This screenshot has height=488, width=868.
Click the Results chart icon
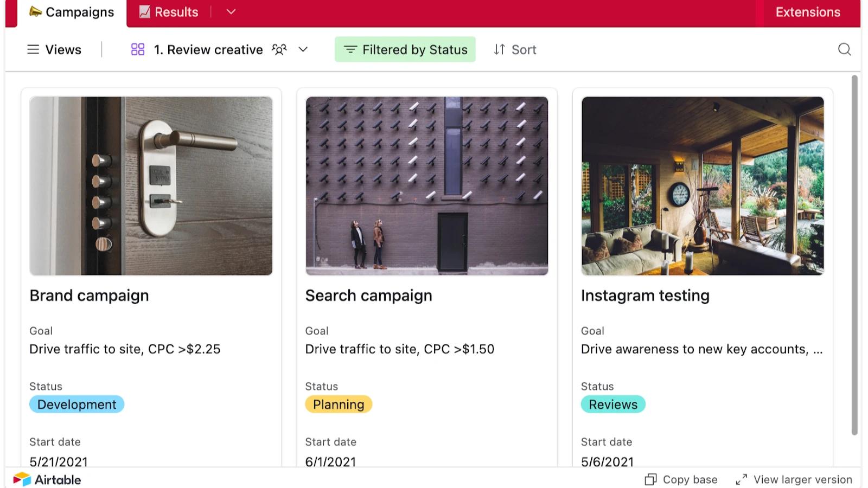[144, 11]
